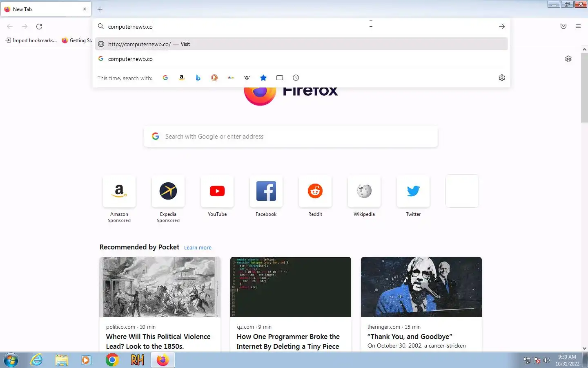
Task: Open new tab with plus button
Action: tap(100, 9)
